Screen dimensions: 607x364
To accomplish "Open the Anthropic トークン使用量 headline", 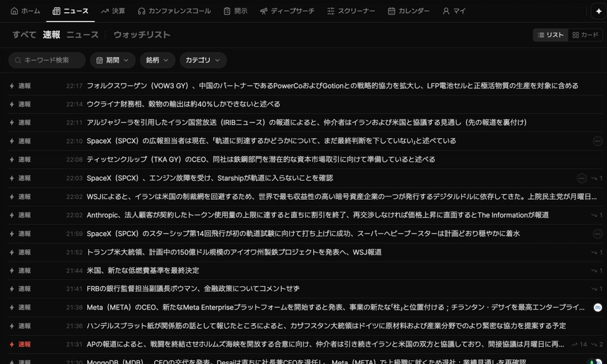I will pos(318,215).
